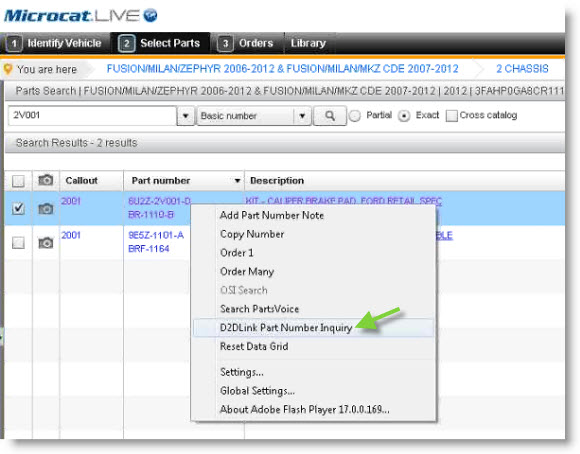The width and height of the screenshot is (580, 454).
Task: Enable the Cross catalog checkbox
Action: click(451, 115)
